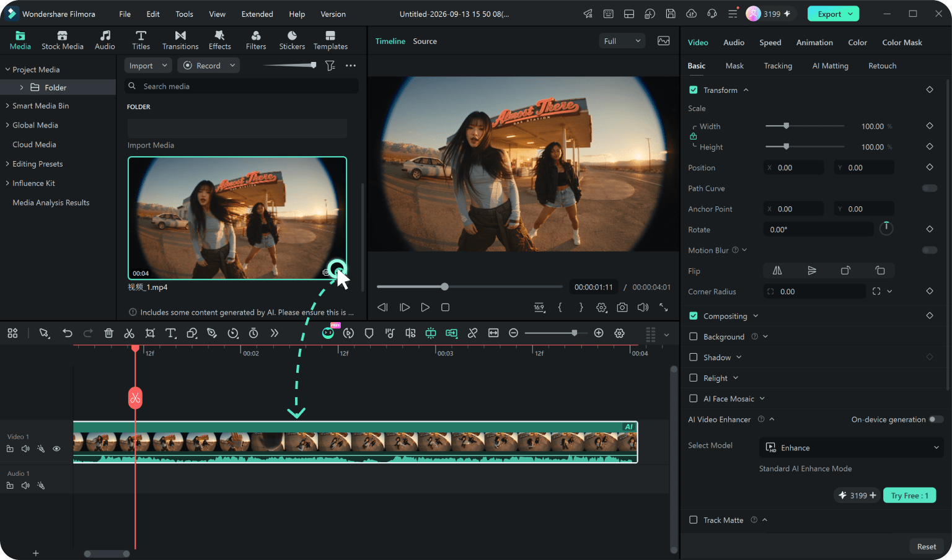Switch to the Audio properties tab
Screen dimensions: 952x560
click(734, 42)
